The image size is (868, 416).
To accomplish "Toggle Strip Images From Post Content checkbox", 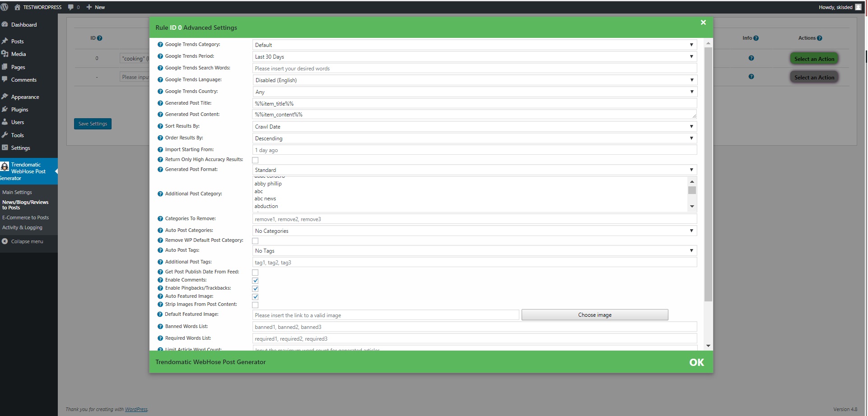I will coord(255,305).
